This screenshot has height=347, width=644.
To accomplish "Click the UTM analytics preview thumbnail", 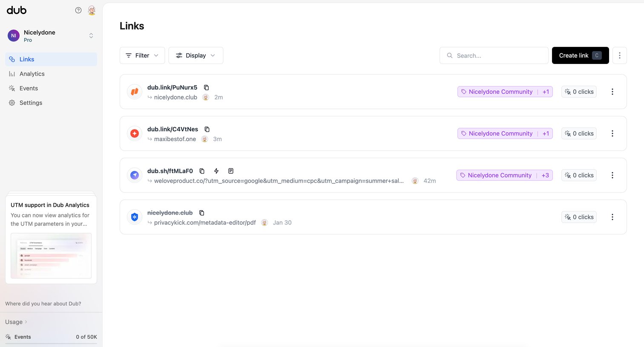I will 51,256.
